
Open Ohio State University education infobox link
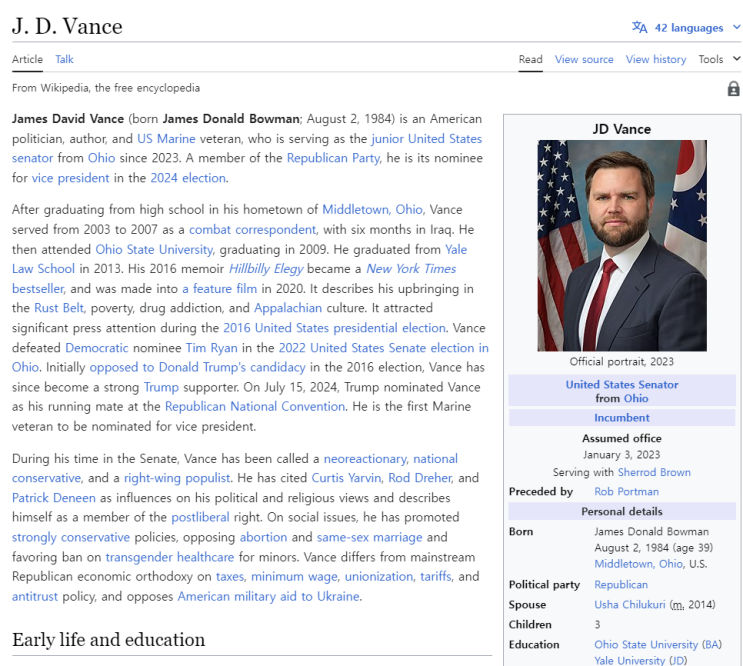[646, 644]
